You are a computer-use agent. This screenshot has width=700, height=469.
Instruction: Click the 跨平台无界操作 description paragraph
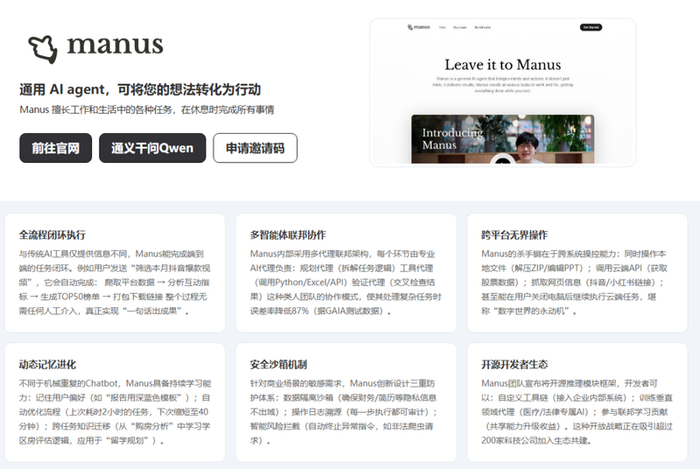[575, 282]
